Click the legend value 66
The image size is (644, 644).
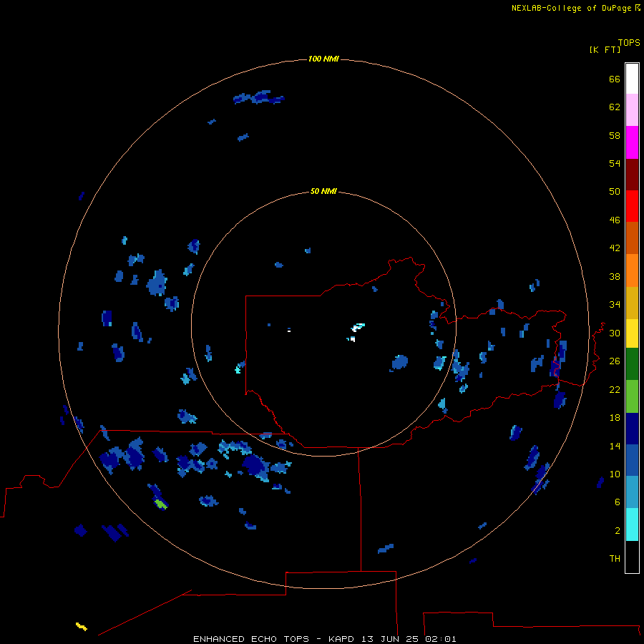pos(615,79)
